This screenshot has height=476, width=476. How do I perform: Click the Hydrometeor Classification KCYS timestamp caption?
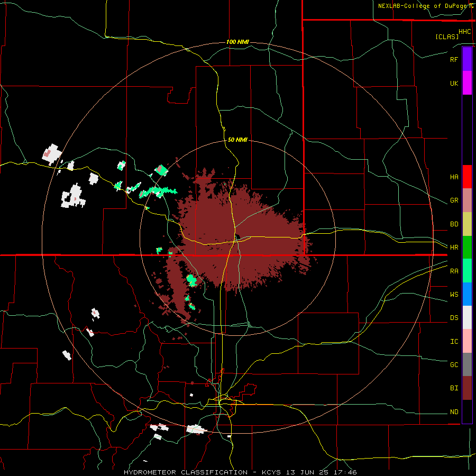(x=240, y=472)
